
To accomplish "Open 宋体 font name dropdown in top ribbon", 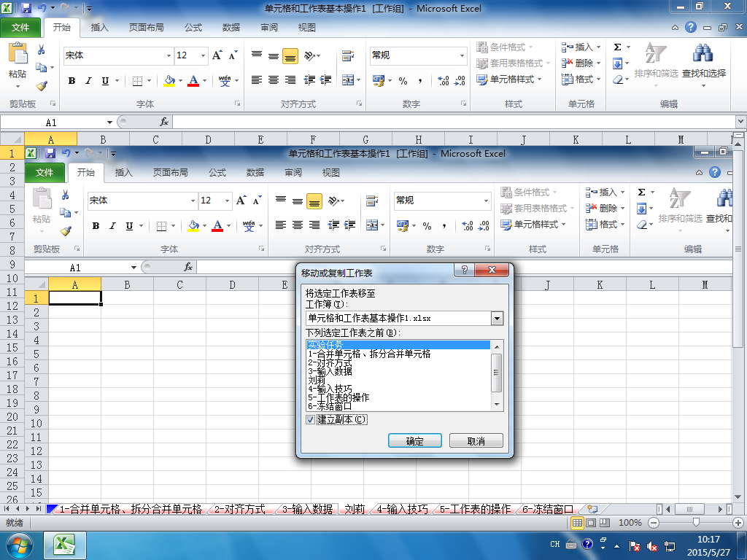I will pyautogui.click(x=169, y=55).
